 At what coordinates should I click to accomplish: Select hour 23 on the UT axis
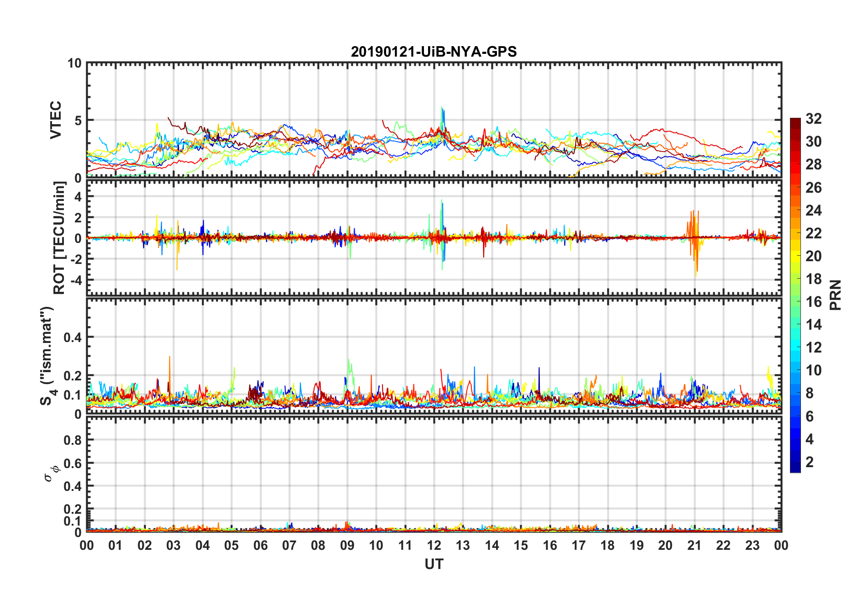point(753,545)
